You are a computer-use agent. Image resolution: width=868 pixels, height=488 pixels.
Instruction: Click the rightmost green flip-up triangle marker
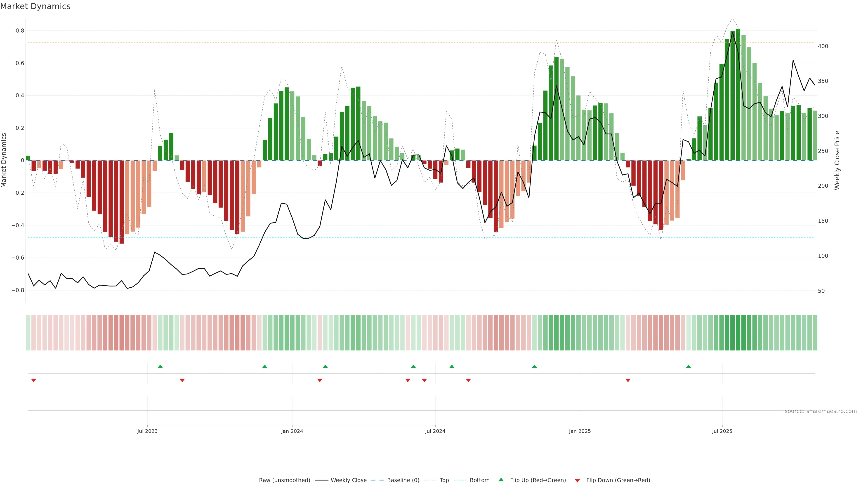[688, 366]
